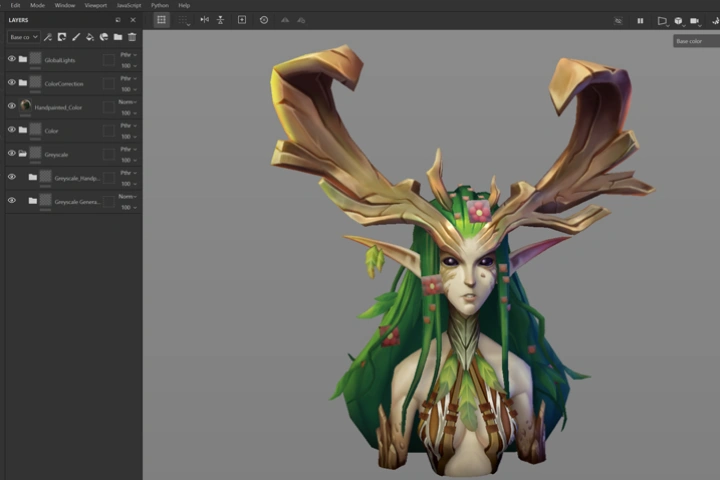
Task: Hide the Greyscale folder layer
Action: 11,153
